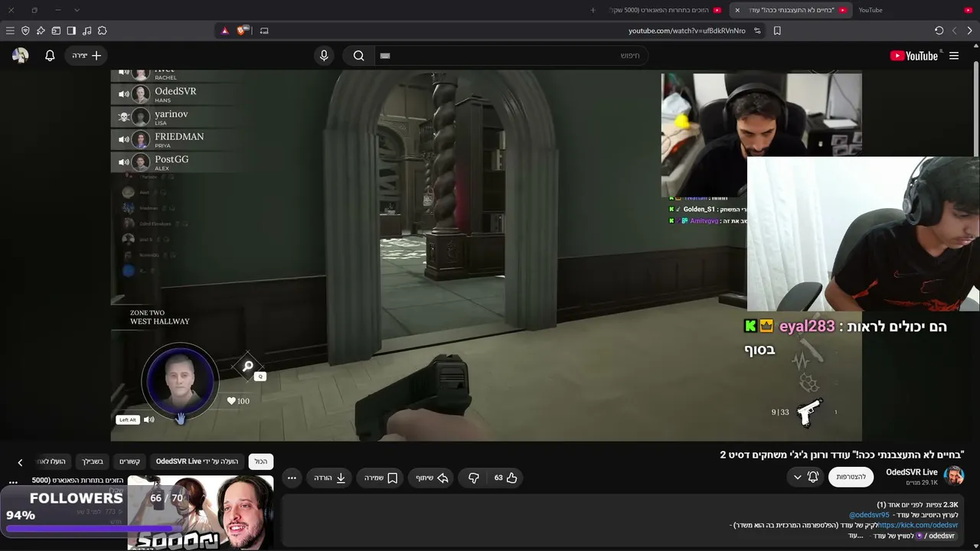The width and height of the screenshot is (980, 551).
Task: Open the Extensions puzzle icon
Action: coord(102,31)
